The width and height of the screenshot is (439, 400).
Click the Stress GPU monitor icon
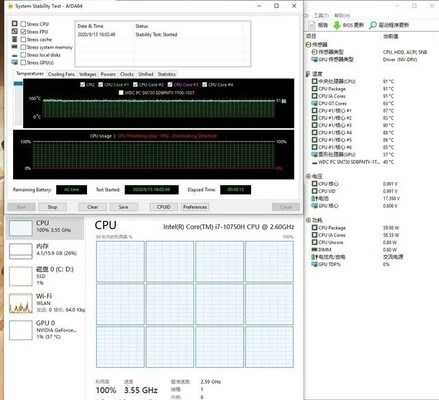pyautogui.click(x=14, y=62)
